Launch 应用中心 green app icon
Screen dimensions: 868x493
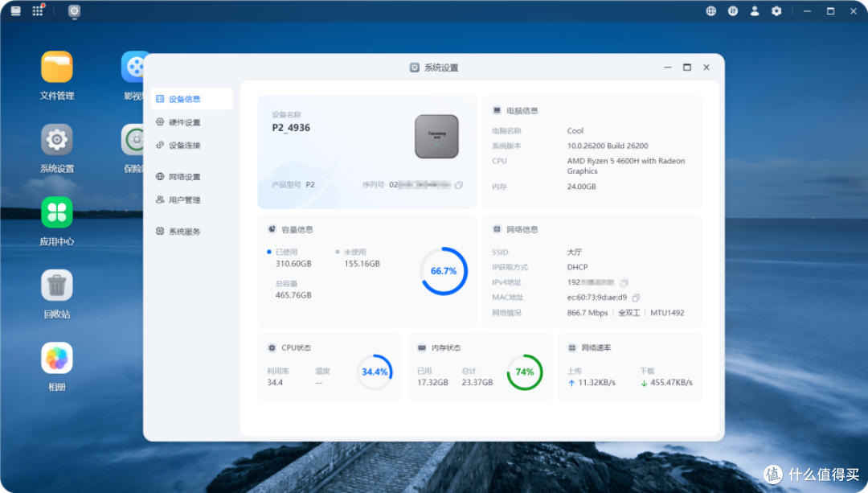56,212
